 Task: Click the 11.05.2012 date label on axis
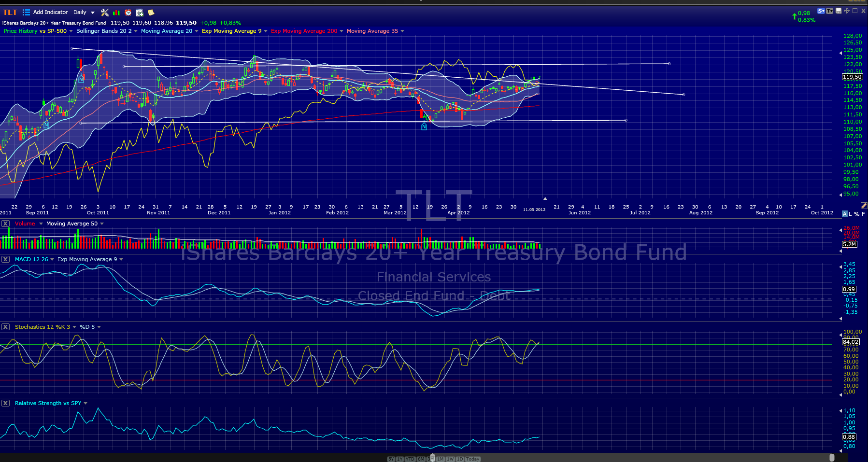(x=534, y=210)
